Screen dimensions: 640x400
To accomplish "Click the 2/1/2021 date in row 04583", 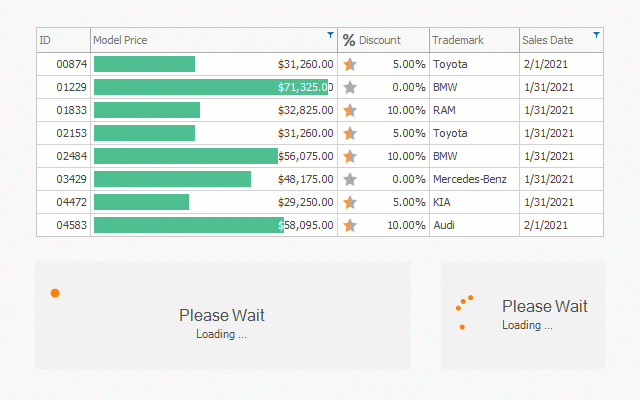I will 546,225.
